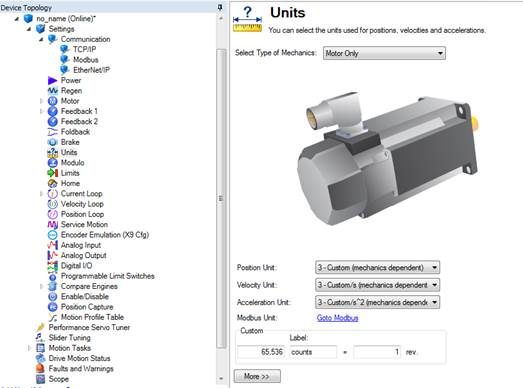
Task: Click the Analog Output icon
Action: point(52,256)
